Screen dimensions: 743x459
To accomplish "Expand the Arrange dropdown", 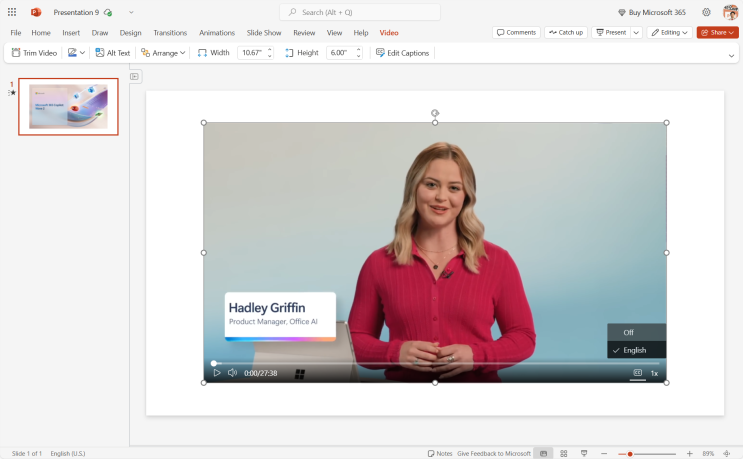I will coord(163,53).
